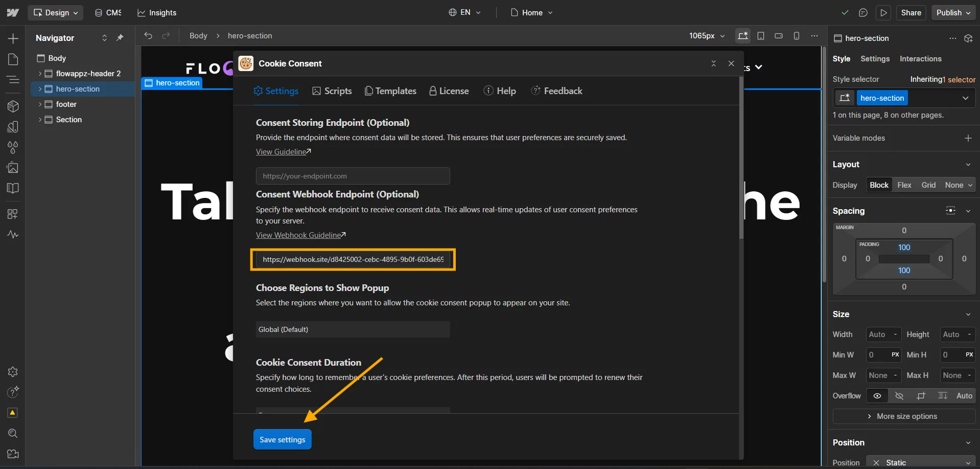The image size is (980, 469).
Task: Open the CMS book icon in sidebar
Action: coord(13,188)
